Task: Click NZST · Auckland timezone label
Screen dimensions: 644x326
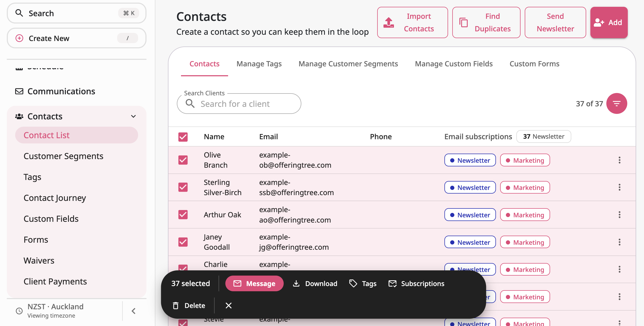Action: [x=55, y=306]
